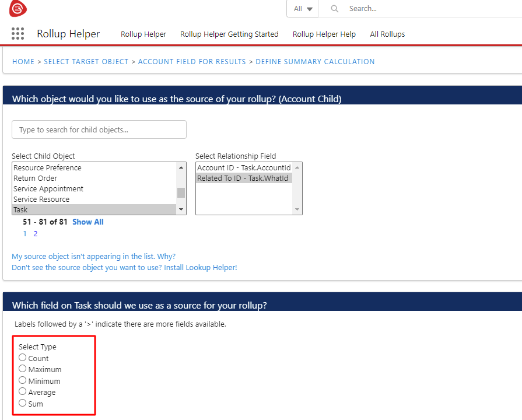The width and height of the screenshot is (522, 420).
Task: Go to page 1 of child objects
Action: click(x=24, y=234)
